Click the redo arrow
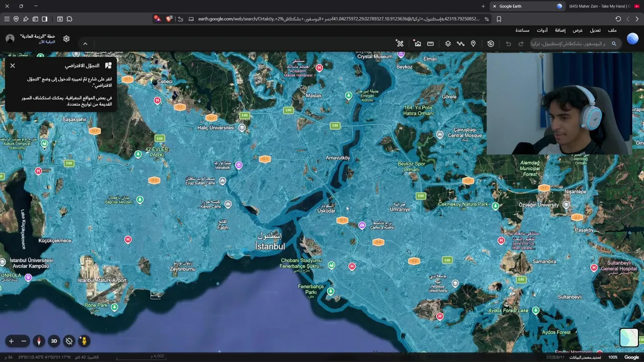 tap(521, 44)
